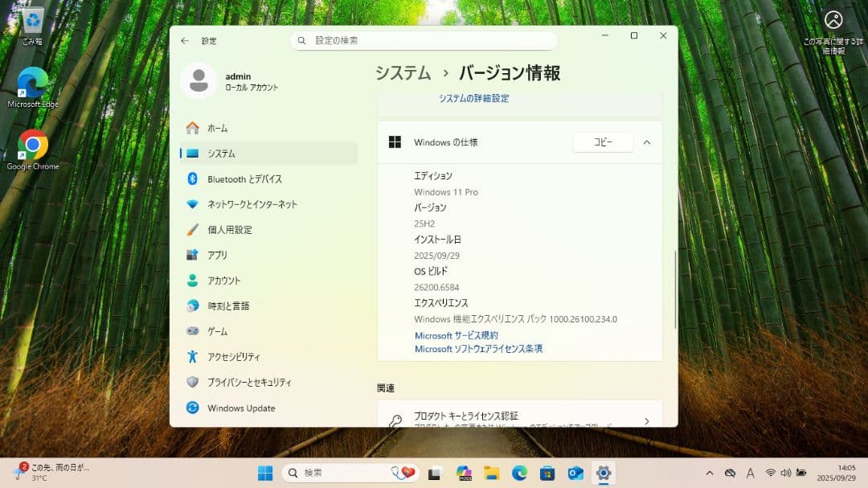Collapse the Windows の仕様 section
The height and width of the screenshot is (488, 868).
(x=646, y=142)
